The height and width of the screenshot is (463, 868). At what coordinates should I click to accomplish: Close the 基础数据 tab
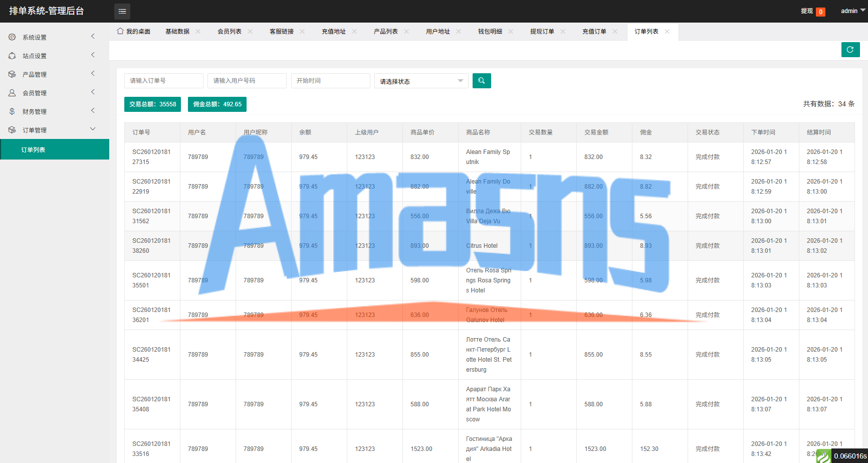198,31
